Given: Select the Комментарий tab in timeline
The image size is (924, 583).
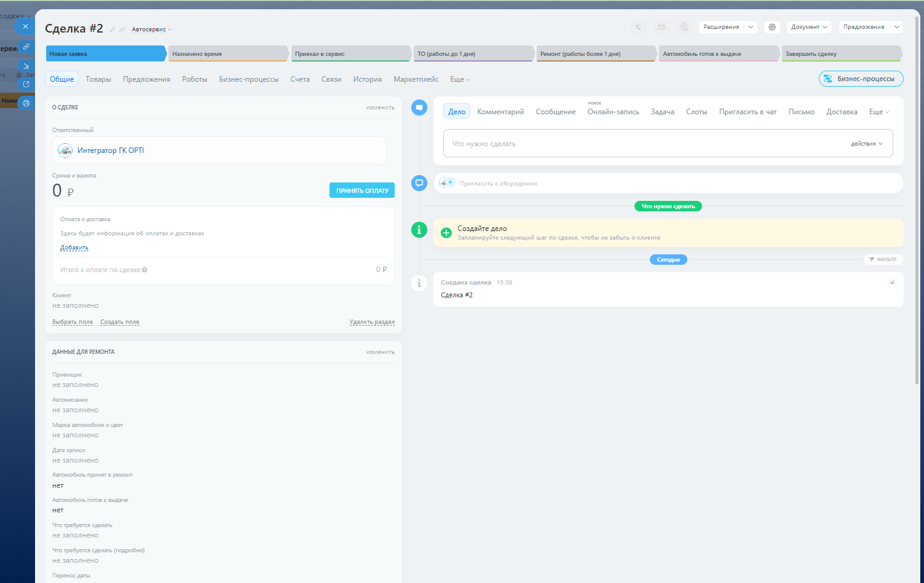Looking at the screenshot, I should click(500, 112).
